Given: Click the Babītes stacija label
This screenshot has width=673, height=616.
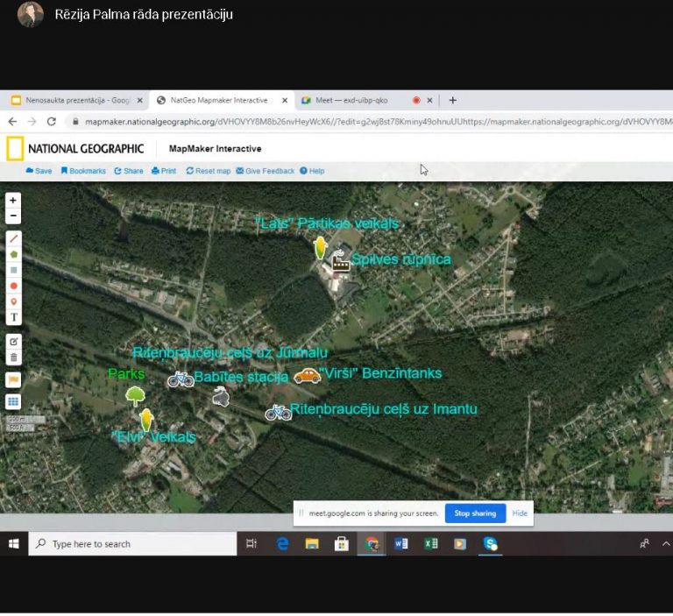Looking at the screenshot, I should [241, 377].
